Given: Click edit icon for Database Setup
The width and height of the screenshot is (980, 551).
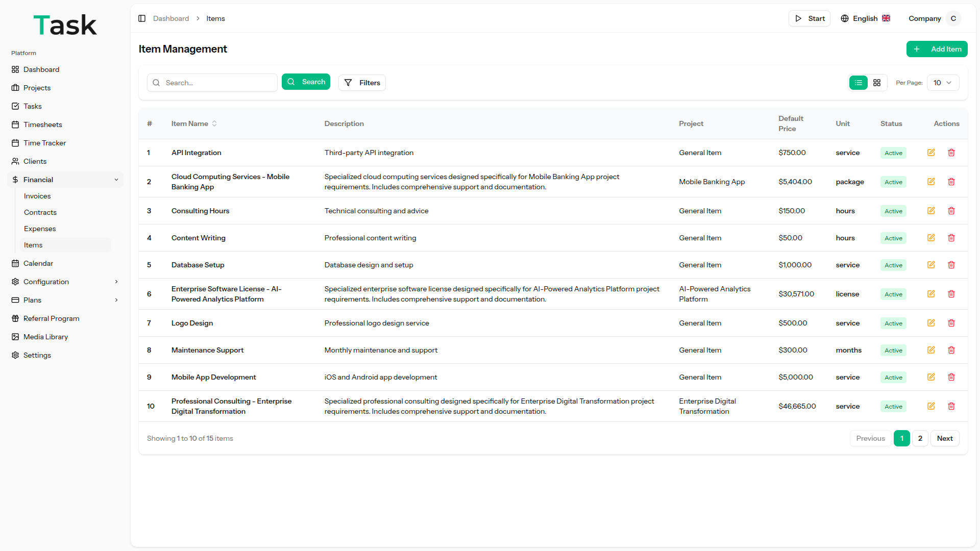Looking at the screenshot, I should point(931,265).
